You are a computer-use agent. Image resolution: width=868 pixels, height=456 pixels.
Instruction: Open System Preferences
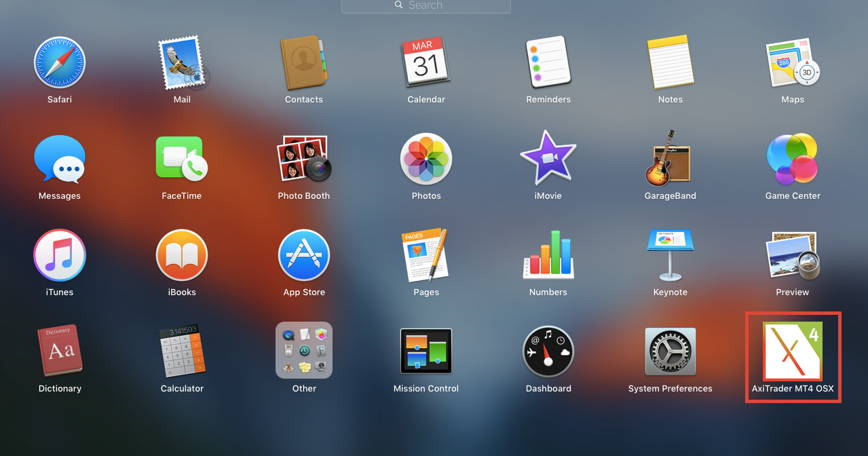670,351
